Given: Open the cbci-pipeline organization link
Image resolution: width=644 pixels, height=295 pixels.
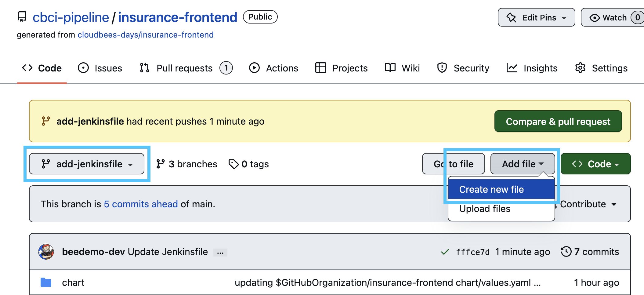Looking at the screenshot, I should tap(71, 17).
